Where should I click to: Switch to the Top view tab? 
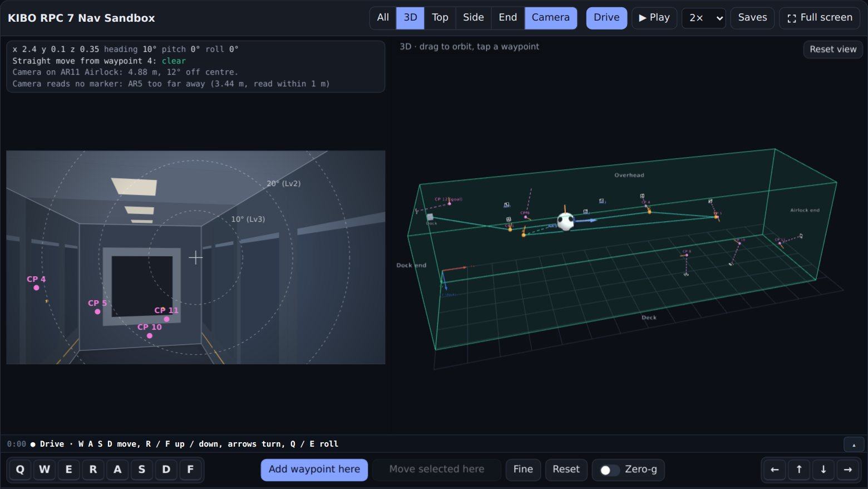click(440, 18)
